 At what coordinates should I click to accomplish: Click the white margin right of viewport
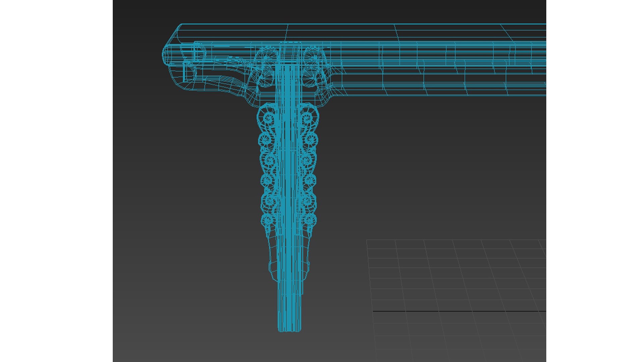(595, 181)
